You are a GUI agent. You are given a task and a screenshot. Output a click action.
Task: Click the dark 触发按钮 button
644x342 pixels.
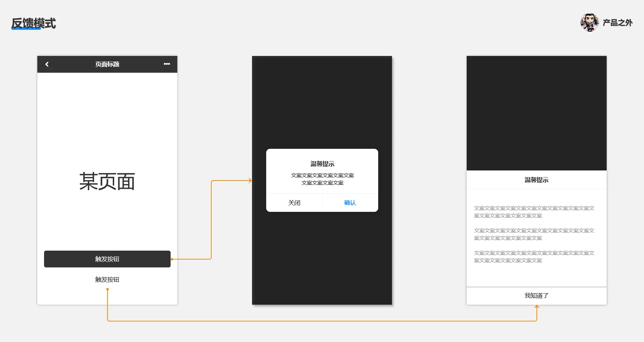coord(107,259)
